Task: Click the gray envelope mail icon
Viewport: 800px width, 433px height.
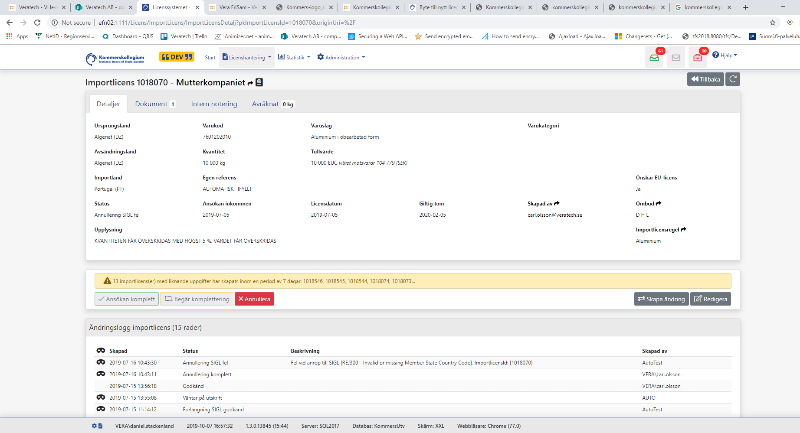Action: (676, 57)
